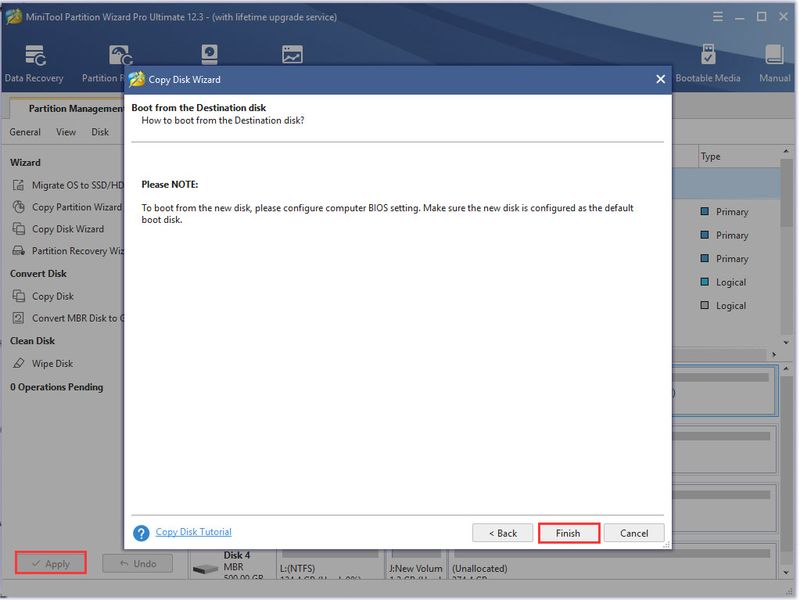Click Apply to execute pending operations

(x=51, y=563)
